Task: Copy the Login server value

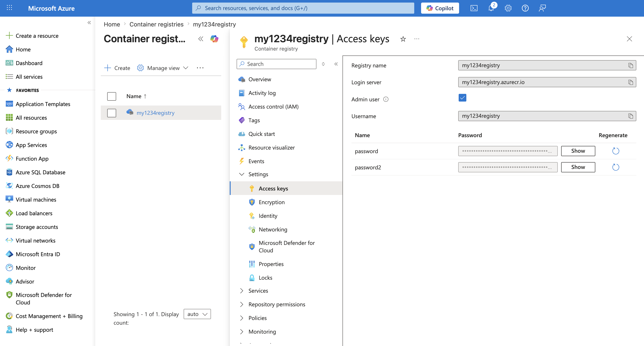Action: coord(631,82)
